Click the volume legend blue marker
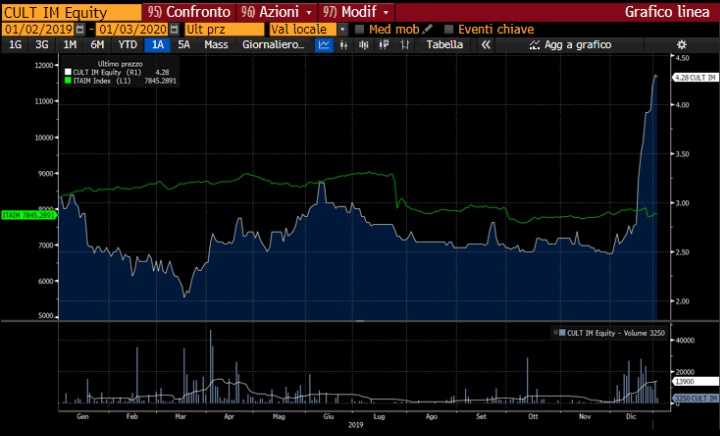The height and width of the screenshot is (436, 720). (562, 333)
